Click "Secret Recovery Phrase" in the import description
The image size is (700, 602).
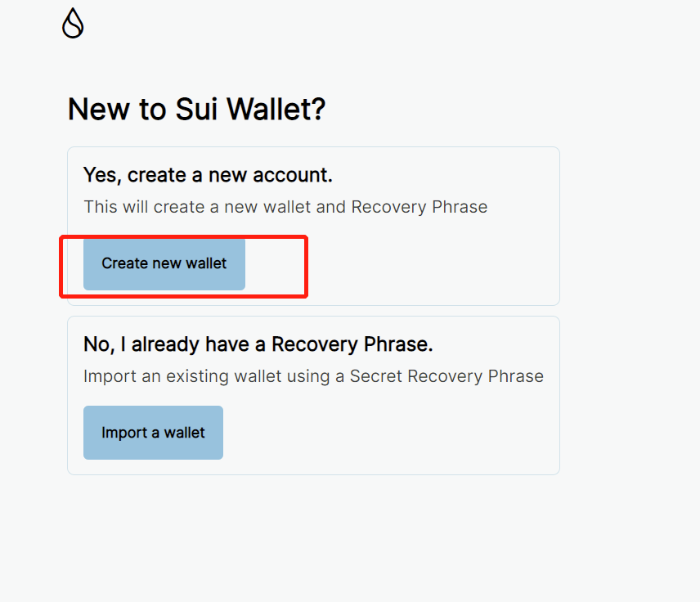(x=446, y=376)
